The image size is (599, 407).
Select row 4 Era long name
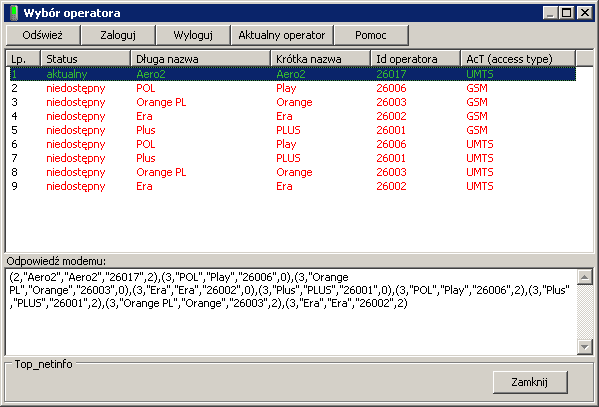point(144,116)
